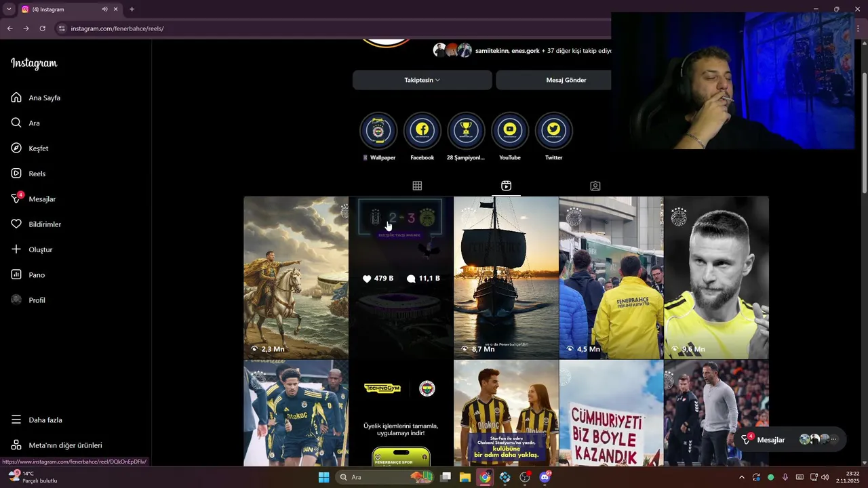868x488 pixels.
Task: Open the Windows Start menu
Action: (323, 477)
